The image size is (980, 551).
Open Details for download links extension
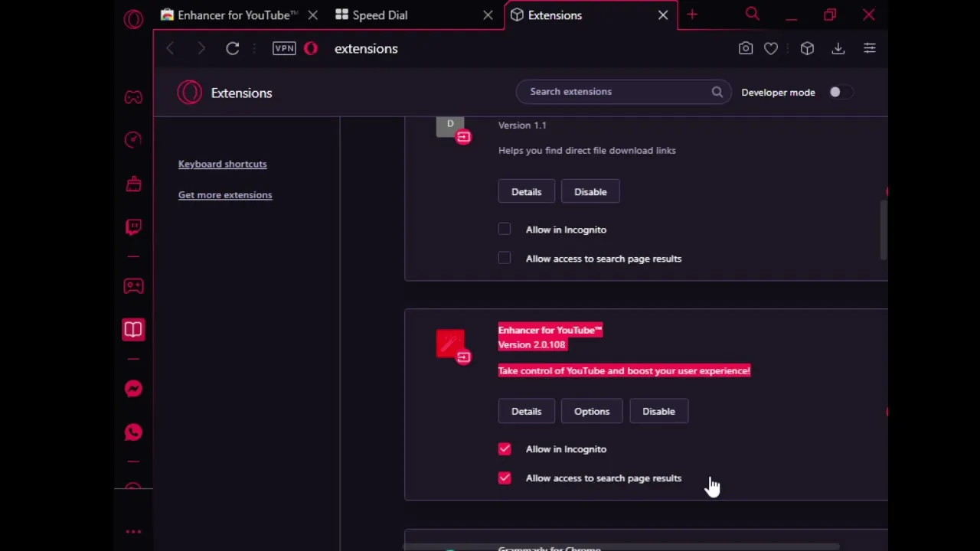pos(526,191)
